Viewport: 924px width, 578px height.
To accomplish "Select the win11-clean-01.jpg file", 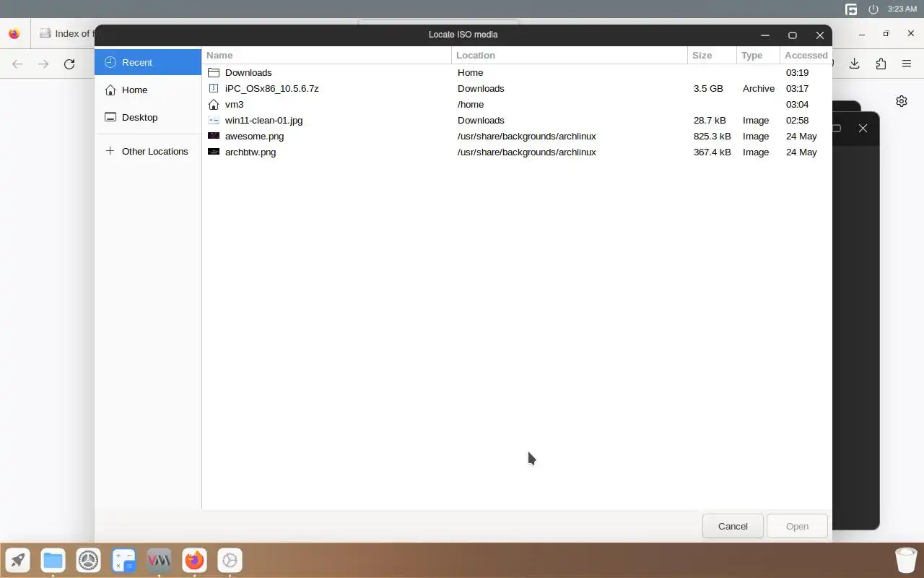I will click(517, 120).
